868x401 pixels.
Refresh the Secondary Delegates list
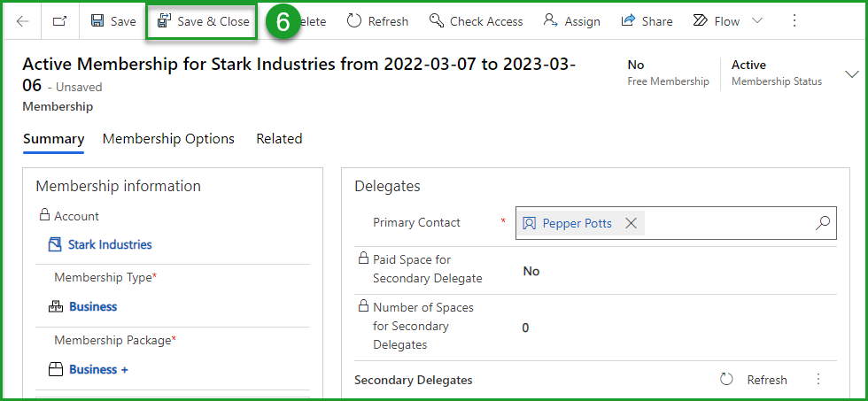(x=756, y=380)
